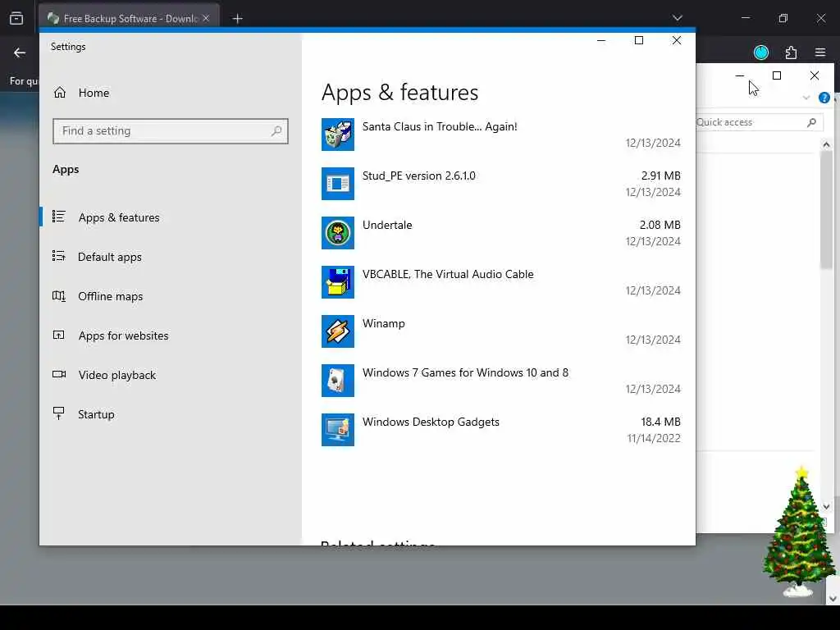The image size is (840, 630).
Task: Select the Winamp lightning icon
Action: (337, 331)
